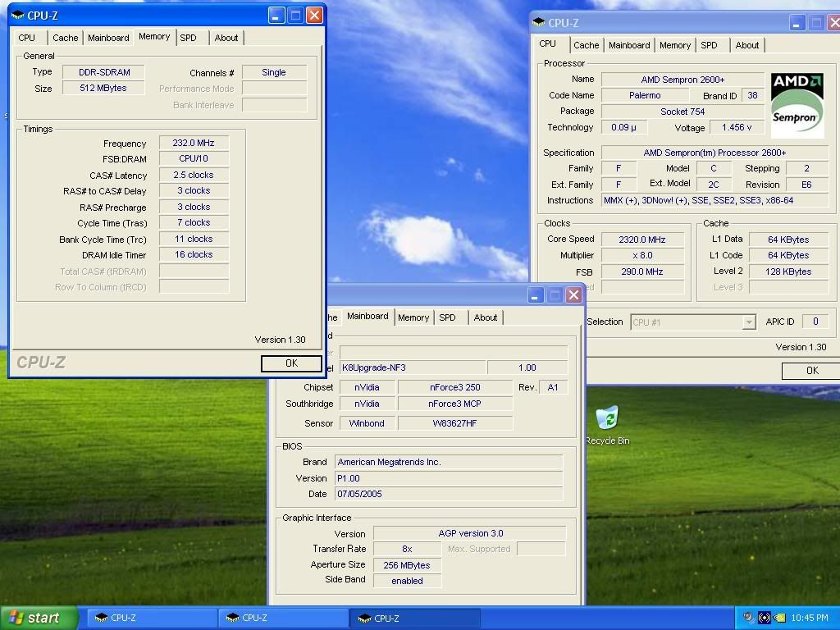
Task: Click OK in the Memory CPU-Z window
Action: [x=291, y=363]
